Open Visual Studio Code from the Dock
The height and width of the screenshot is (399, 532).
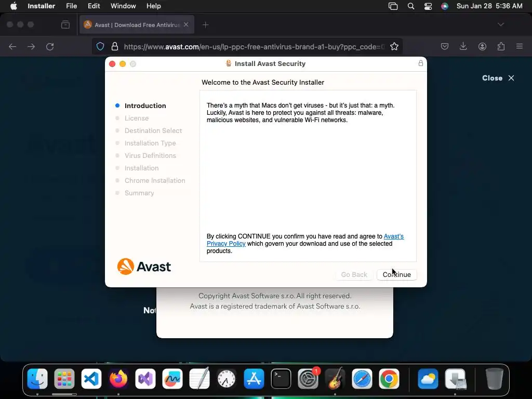91,379
